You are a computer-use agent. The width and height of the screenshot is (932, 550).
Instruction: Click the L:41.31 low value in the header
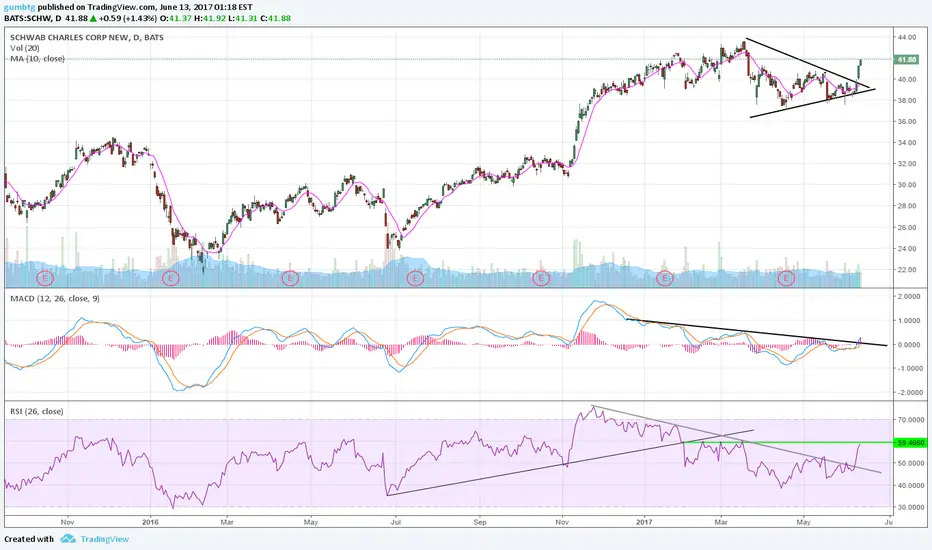click(x=244, y=18)
